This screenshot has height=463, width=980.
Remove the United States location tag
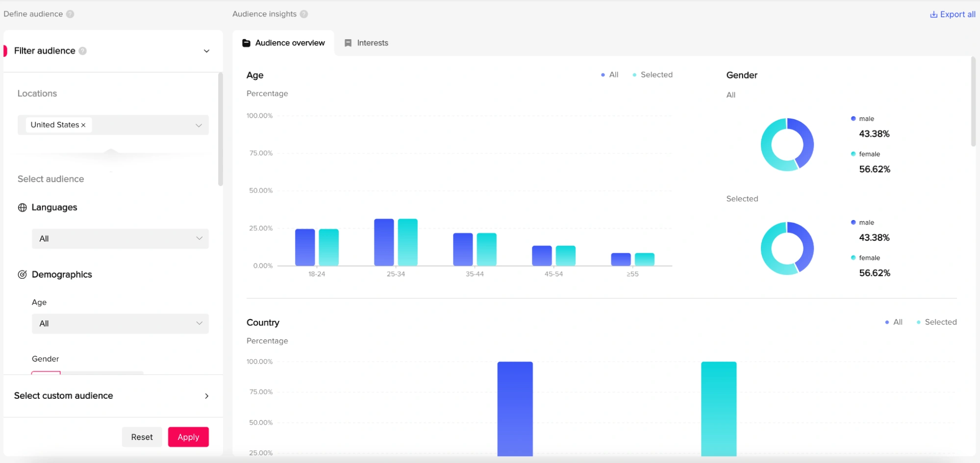pos(83,125)
